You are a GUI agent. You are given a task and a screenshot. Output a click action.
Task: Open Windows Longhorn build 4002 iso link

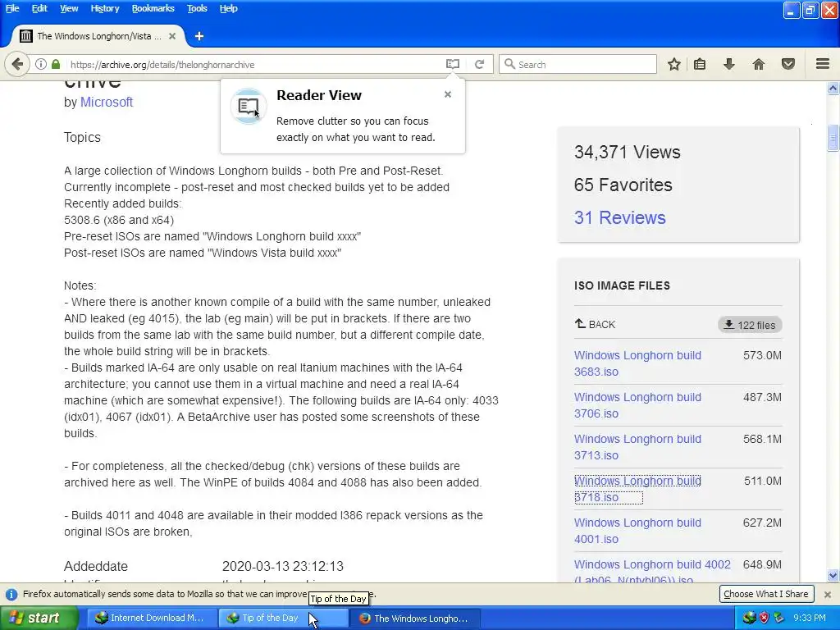pos(652,571)
